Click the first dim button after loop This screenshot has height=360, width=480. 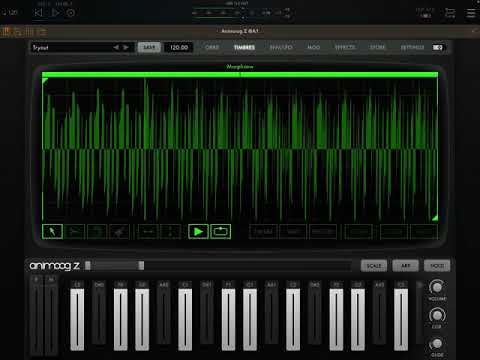click(263, 232)
